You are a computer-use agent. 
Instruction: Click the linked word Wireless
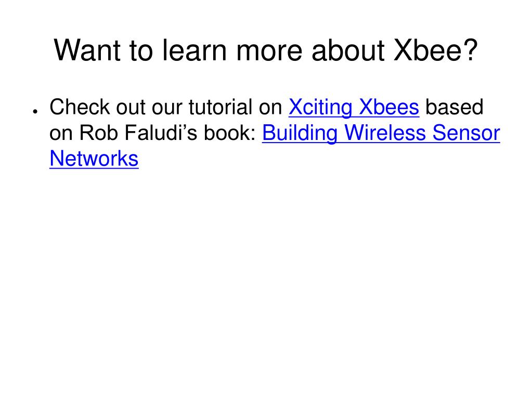click(x=385, y=133)
